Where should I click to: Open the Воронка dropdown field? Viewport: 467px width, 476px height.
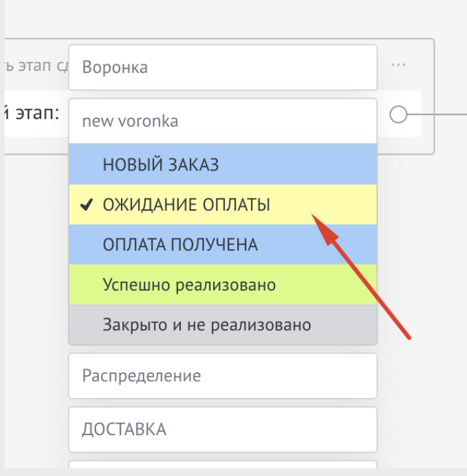click(222, 68)
